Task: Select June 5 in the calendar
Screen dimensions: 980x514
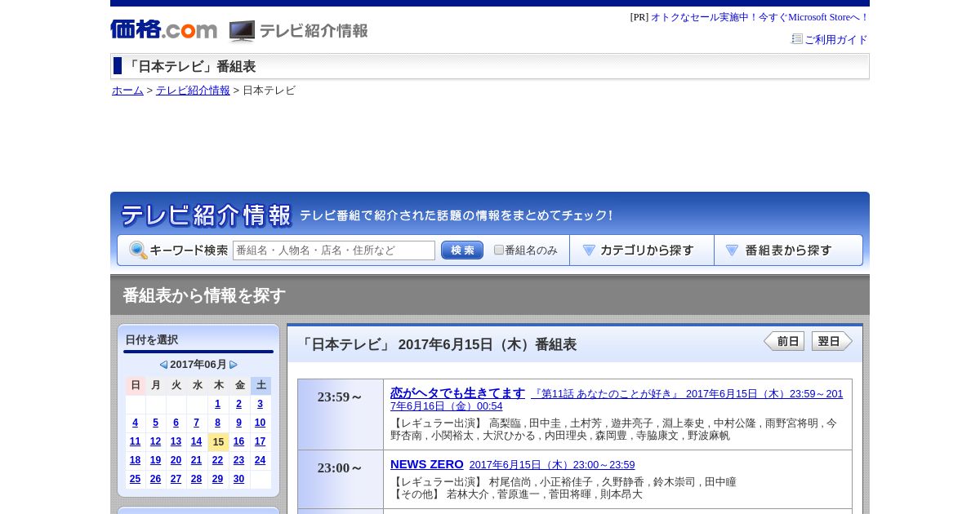Action: 155,423
